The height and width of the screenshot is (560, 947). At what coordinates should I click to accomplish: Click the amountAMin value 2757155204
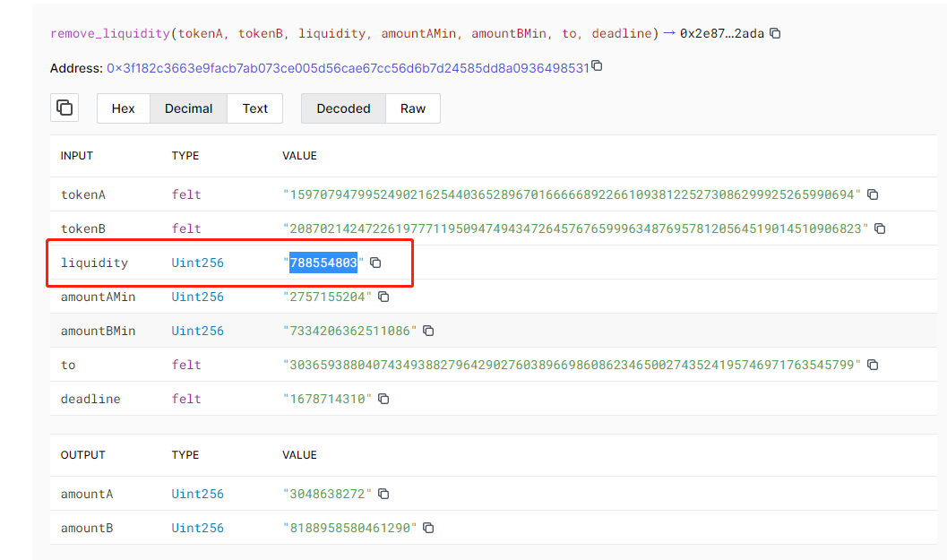(327, 297)
